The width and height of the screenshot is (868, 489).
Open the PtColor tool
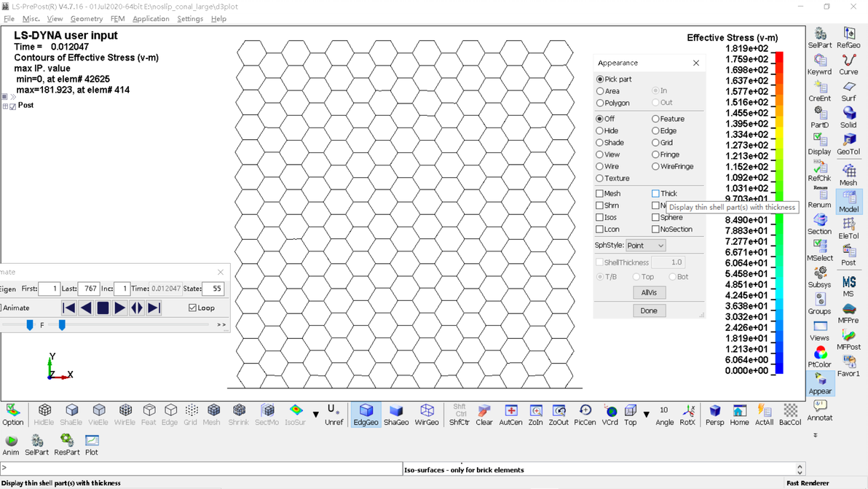(x=820, y=357)
